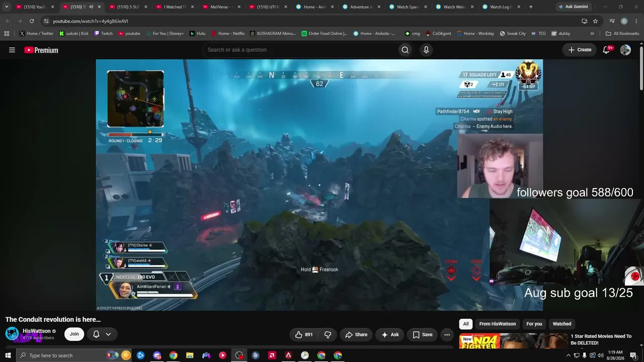Viewport: 644px width, 362px height.
Task: Open the Chrome apps grid shortcut
Action: coord(7,34)
